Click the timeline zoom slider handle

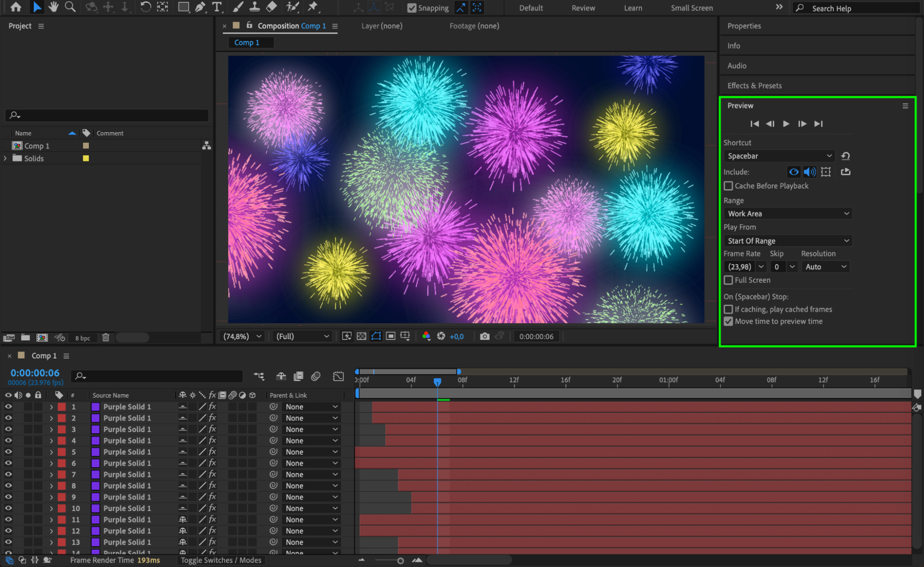tap(400, 561)
